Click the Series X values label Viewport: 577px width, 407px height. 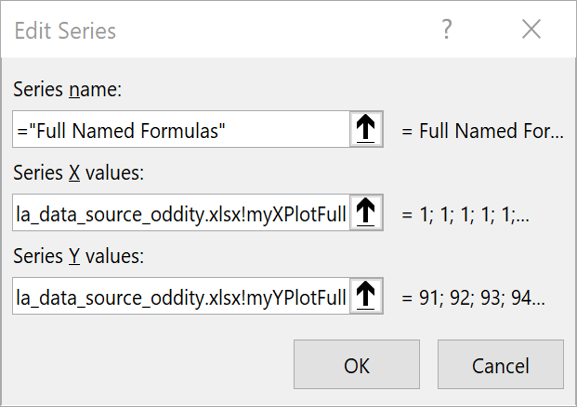[x=78, y=173]
